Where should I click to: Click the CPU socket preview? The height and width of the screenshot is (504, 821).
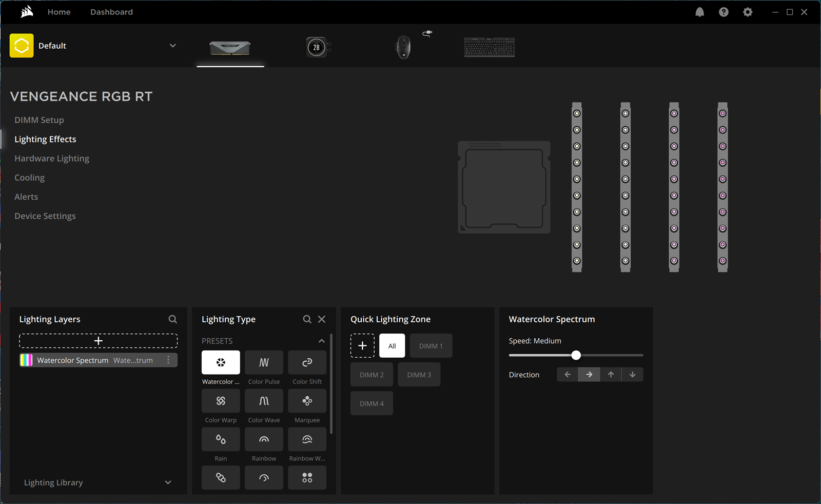tap(504, 187)
